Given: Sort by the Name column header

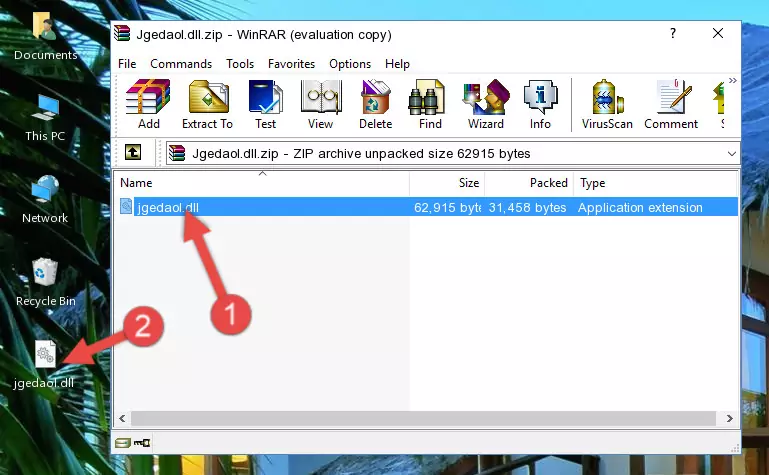Looking at the screenshot, I should point(262,183).
